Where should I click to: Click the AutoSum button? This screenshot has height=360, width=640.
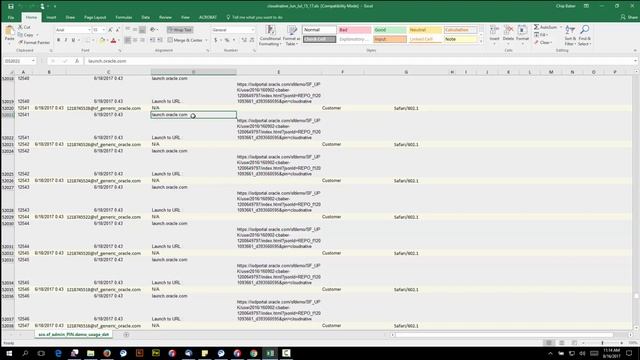[x=545, y=27]
